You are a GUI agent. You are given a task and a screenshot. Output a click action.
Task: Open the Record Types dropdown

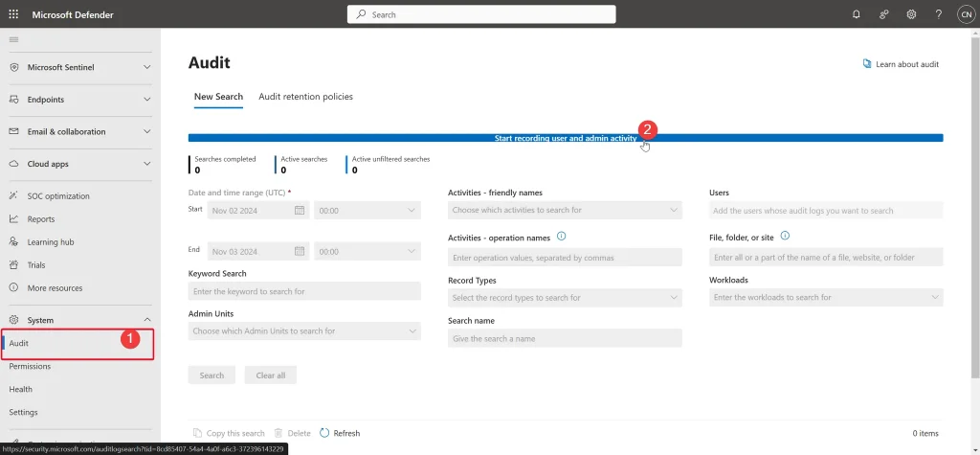[565, 298]
